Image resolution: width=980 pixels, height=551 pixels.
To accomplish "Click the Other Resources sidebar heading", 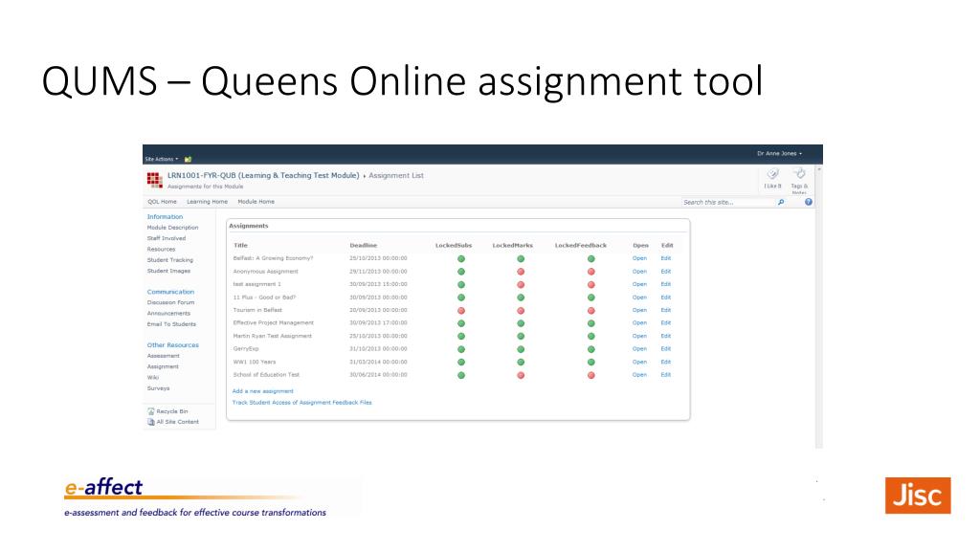I will coord(173,344).
